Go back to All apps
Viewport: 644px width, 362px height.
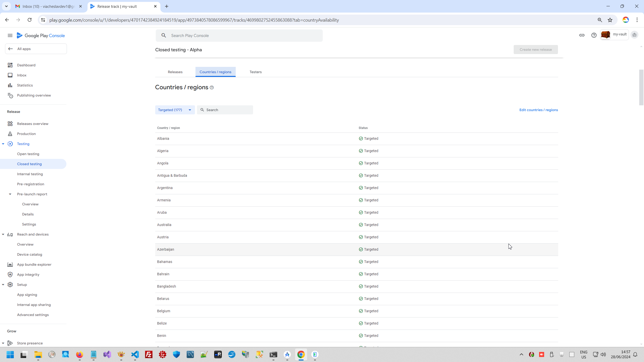36,49
